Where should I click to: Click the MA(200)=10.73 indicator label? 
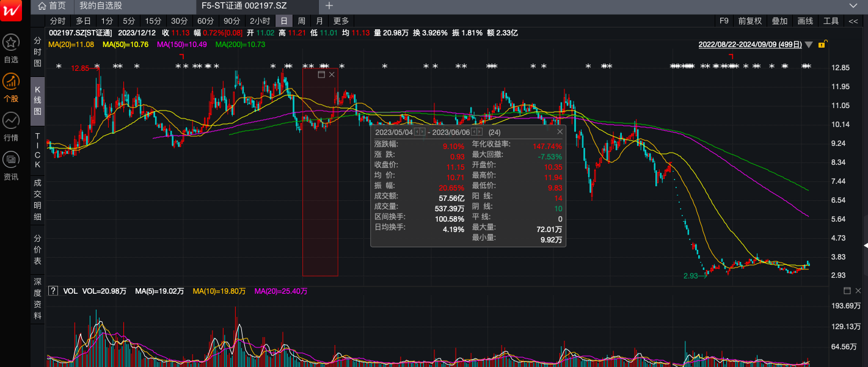(241, 45)
